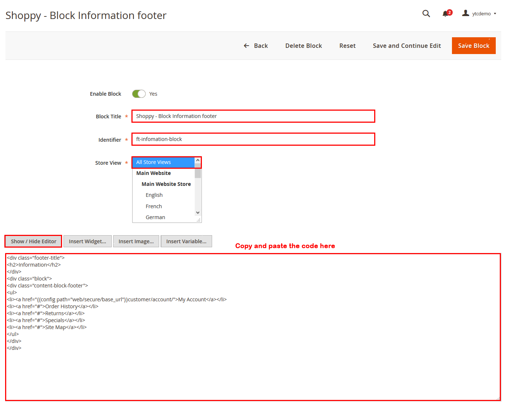Click the Save Block button
Screen dimensions: 510x420
pos(473,46)
